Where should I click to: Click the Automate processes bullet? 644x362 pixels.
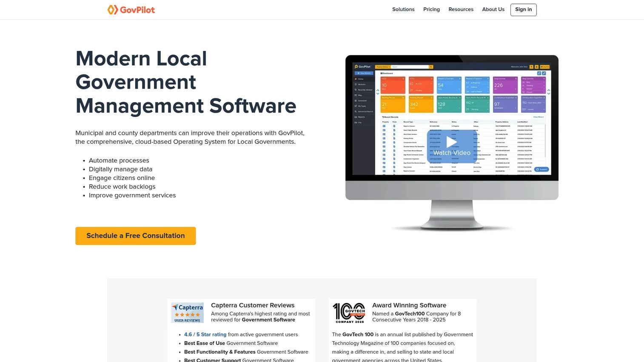119,160
